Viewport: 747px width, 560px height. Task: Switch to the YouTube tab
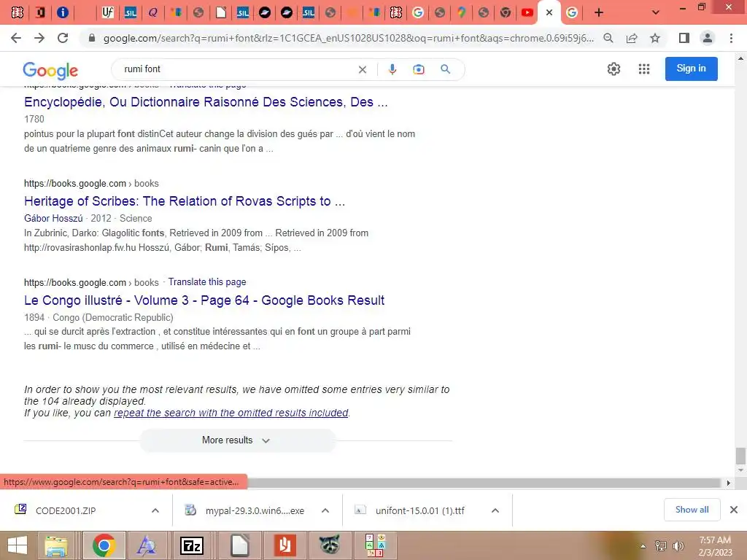(527, 13)
